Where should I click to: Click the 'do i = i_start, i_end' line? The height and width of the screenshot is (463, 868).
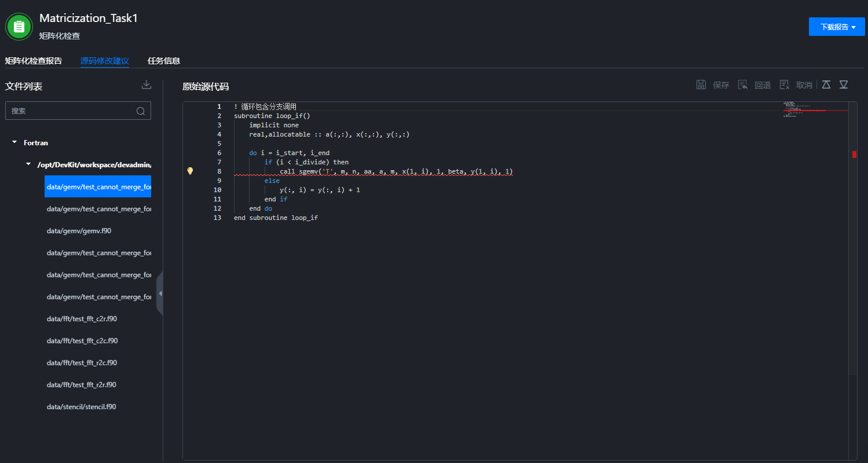pyautogui.click(x=289, y=153)
